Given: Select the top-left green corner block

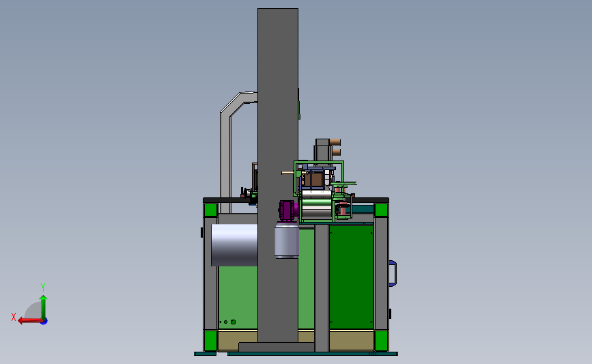Looking at the screenshot, I should [x=211, y=210].
